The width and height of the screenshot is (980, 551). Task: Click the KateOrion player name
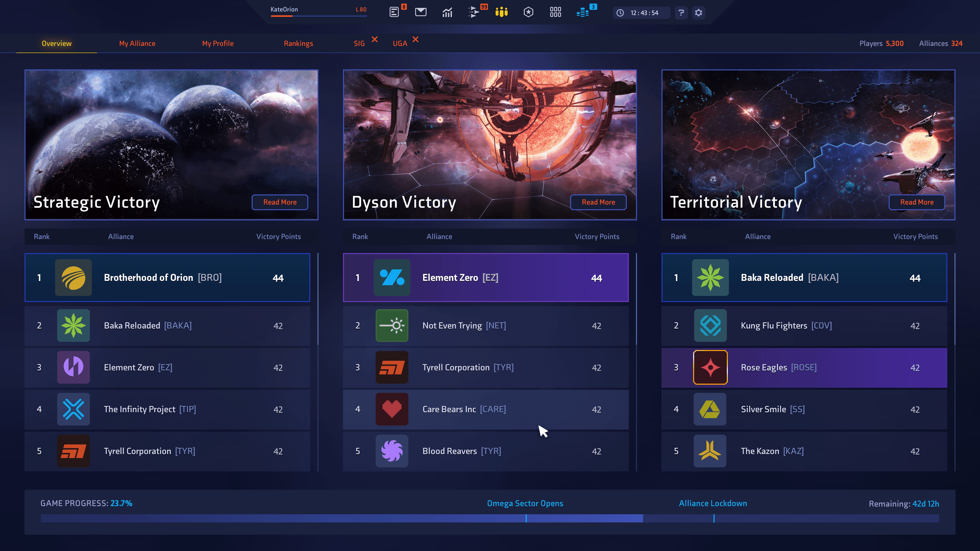[284, 9]
